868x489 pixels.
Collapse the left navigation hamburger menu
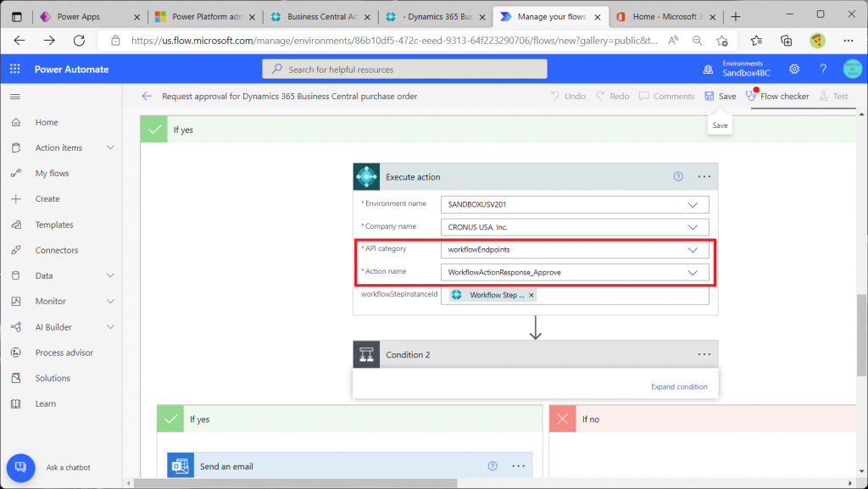(x=15, y=97)
